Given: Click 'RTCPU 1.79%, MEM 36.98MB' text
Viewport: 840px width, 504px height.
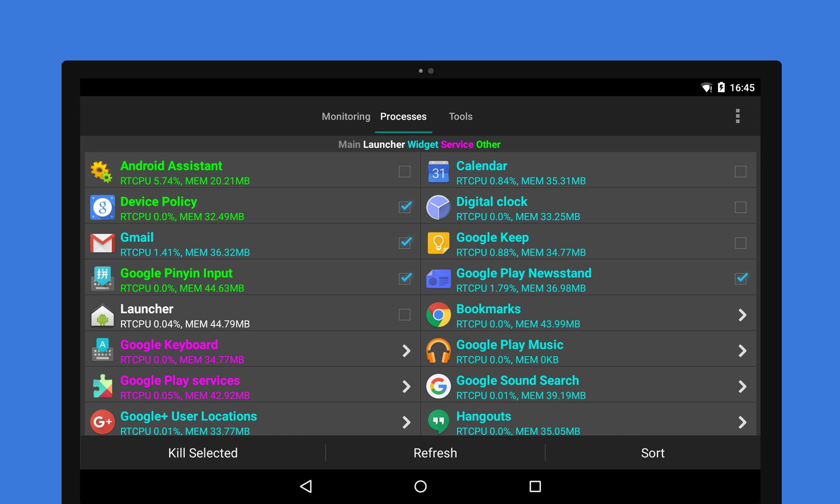Looking at the screenshot, I should [521, 288].
